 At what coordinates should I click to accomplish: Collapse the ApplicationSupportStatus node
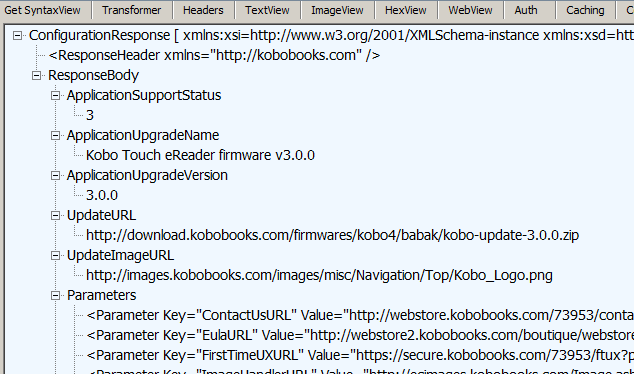[x=55, y=95]
